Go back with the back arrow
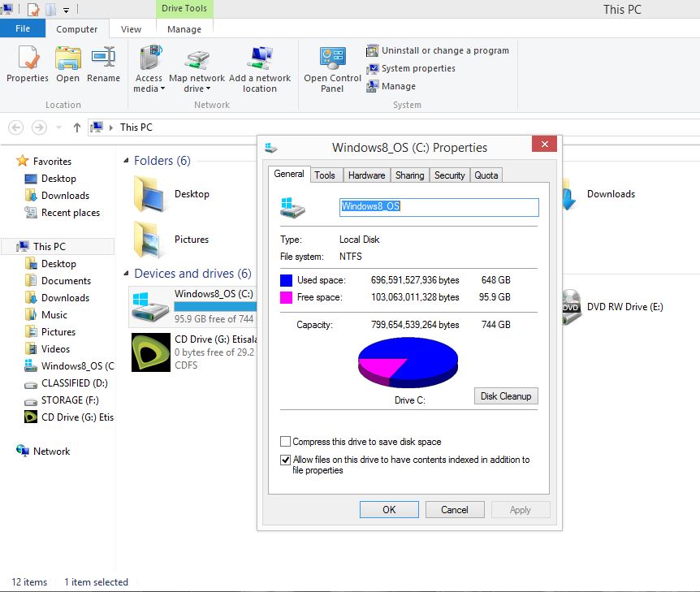This screenshot has width=700, height=592. click(x=16, y=127)
